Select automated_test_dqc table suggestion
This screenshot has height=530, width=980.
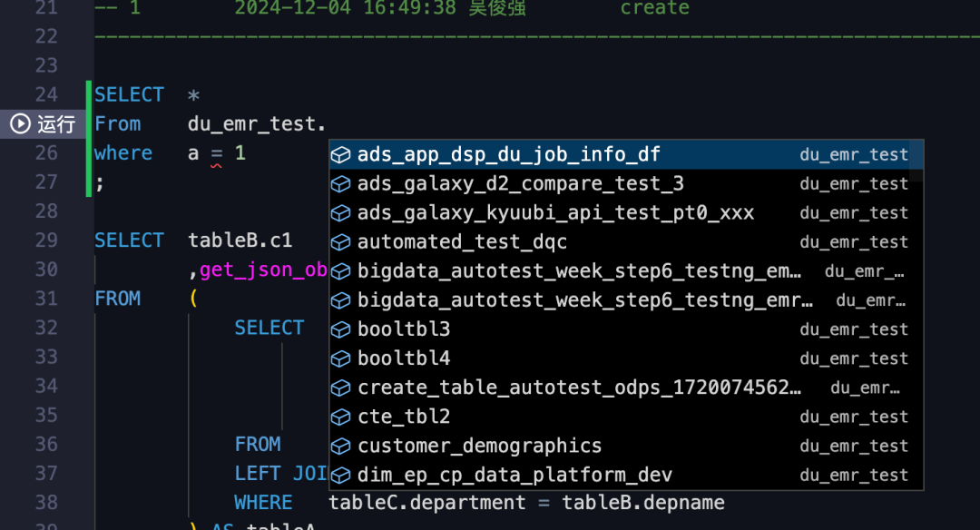[x=461, y=242]
